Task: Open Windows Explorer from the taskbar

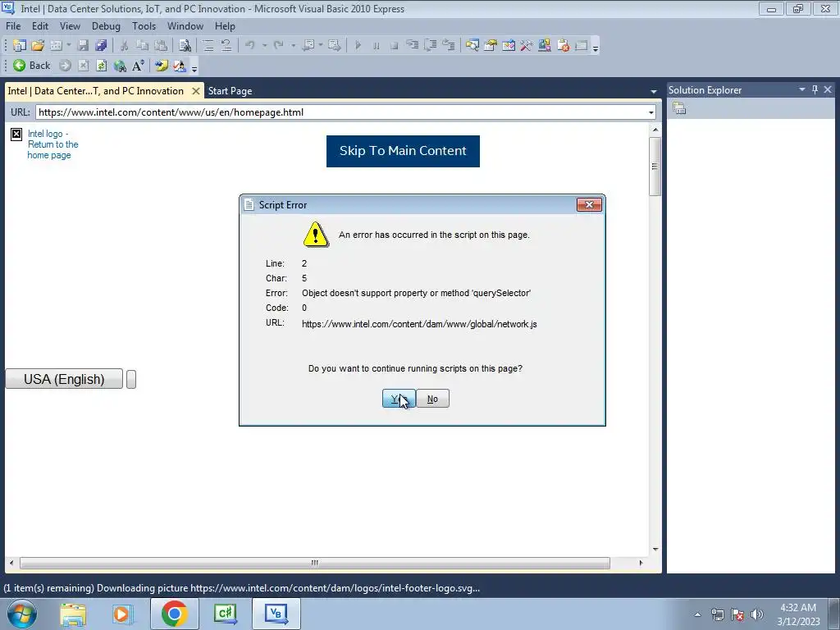Action: [x=73, y=614]
